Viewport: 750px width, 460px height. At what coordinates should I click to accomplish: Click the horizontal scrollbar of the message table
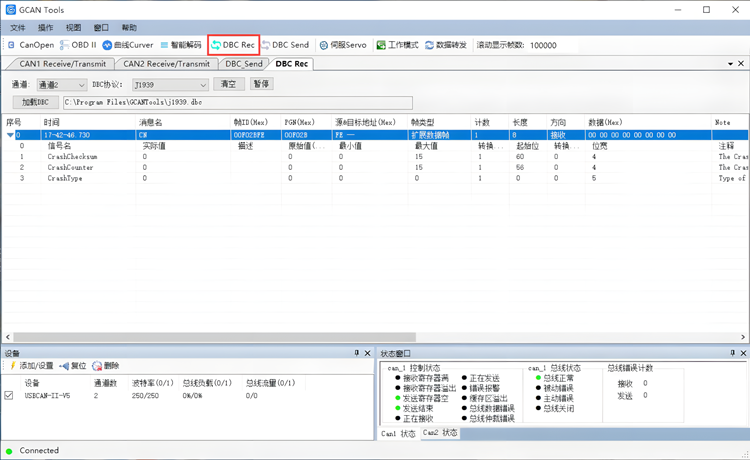coord(370,338)
